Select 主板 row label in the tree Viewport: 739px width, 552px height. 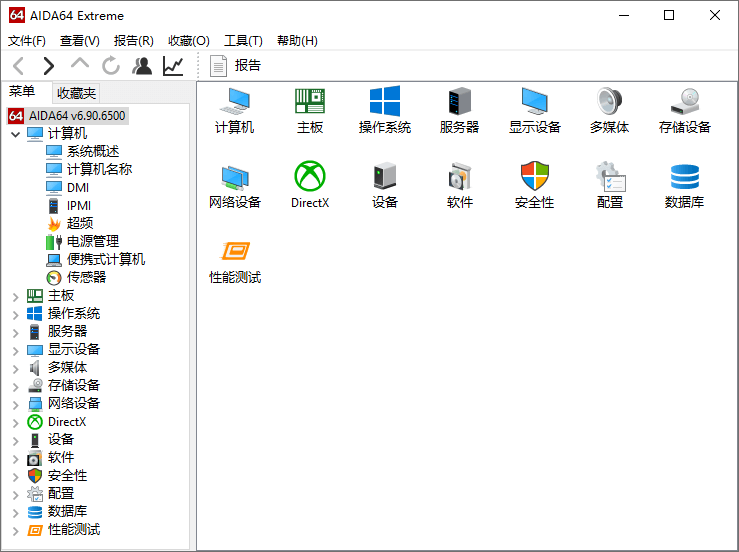(x=61, y=296)
